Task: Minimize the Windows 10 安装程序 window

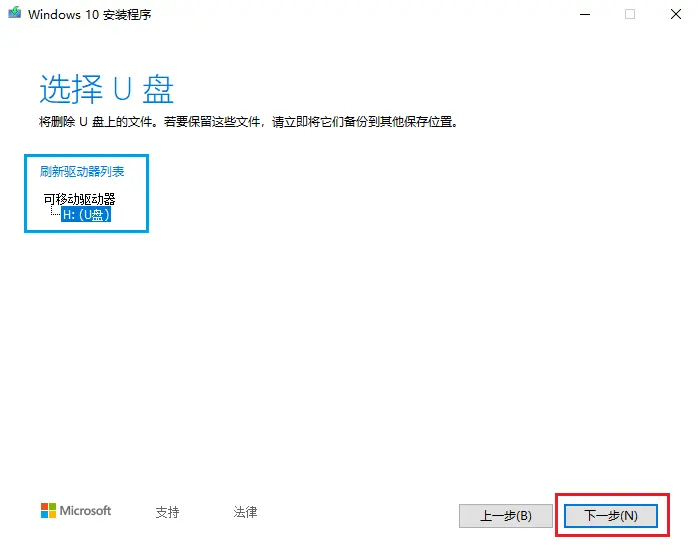Action: pos(583,15)
